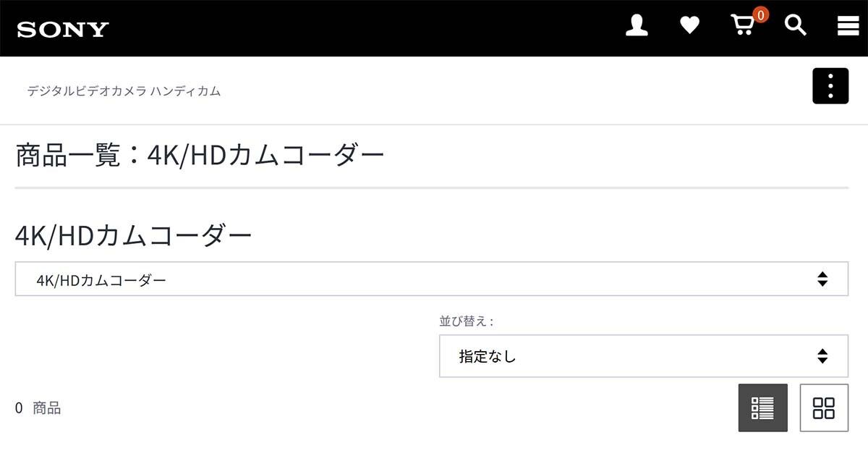868x456 pixels.
Task: Open the shopping cart
Action: pos(743,27)
